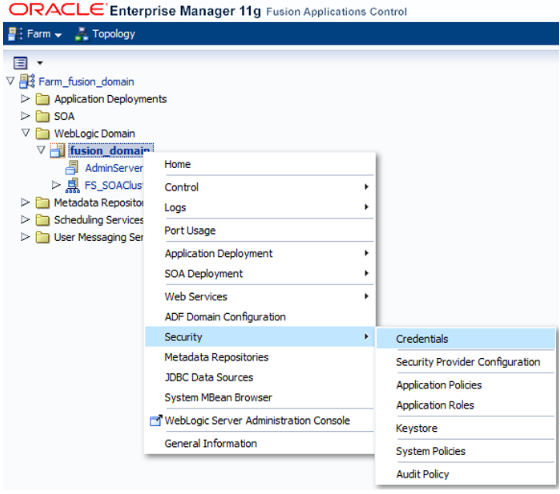Screen dimensions: 560x494
Task: Click the Farm menu icon
Action: [15, 34]
